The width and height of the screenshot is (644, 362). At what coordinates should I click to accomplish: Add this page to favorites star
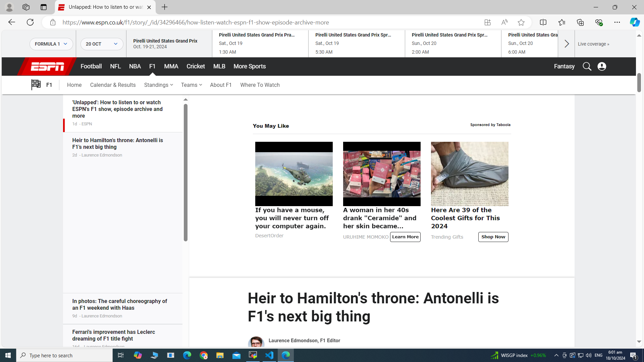pyautogui.click(x=521, y=22)
